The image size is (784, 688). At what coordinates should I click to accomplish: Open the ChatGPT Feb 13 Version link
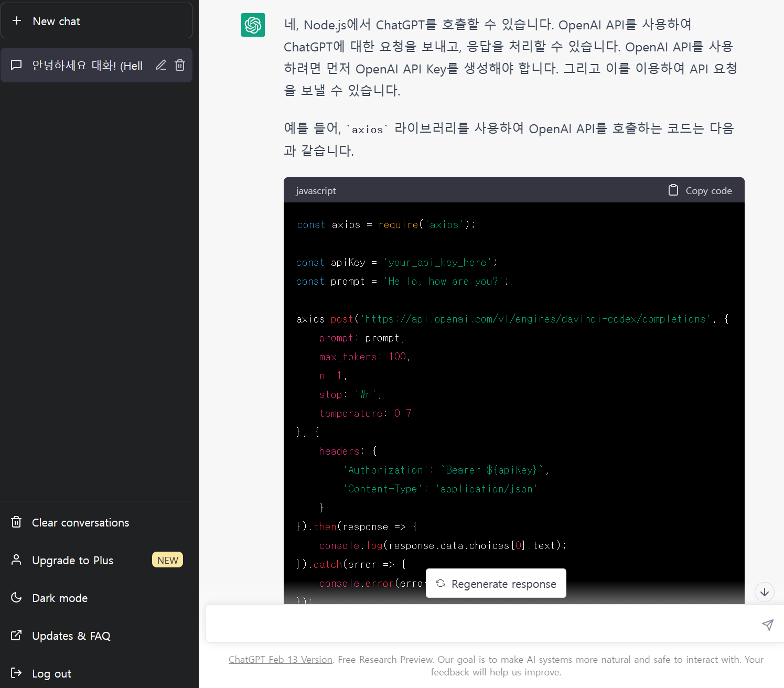point(281,660)
